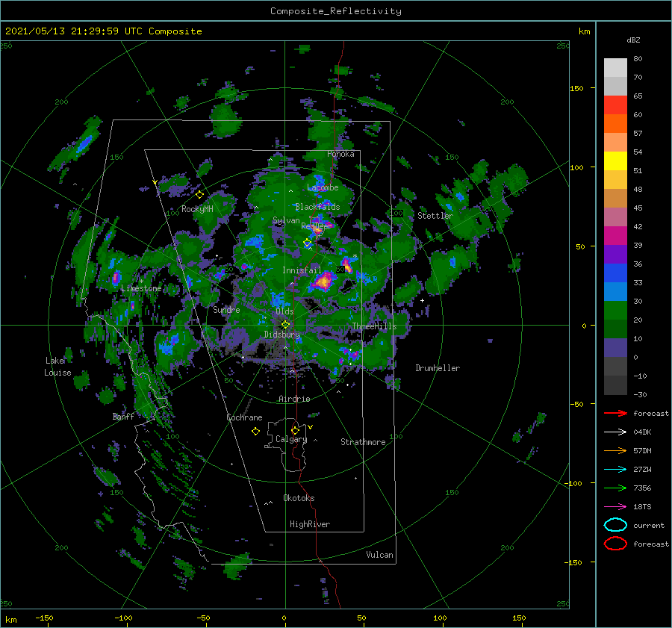Click the Sundre label
This screenshot has height=628, width=672.
226,309
